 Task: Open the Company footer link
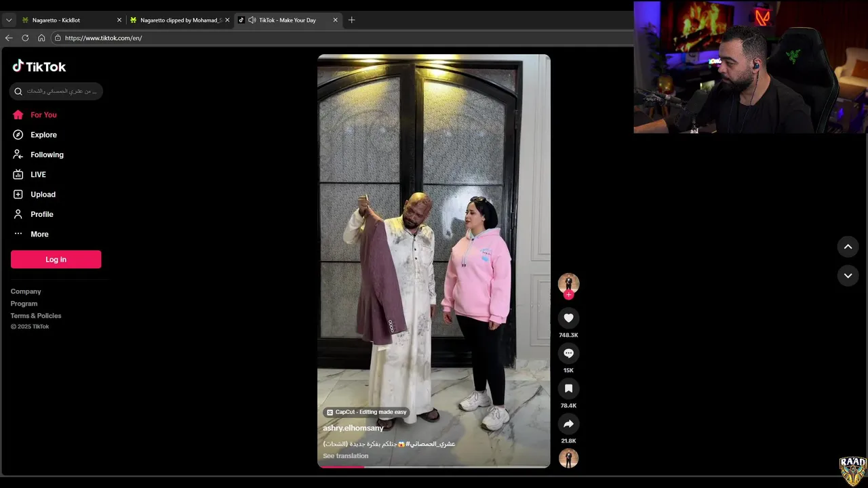point(26,291)
